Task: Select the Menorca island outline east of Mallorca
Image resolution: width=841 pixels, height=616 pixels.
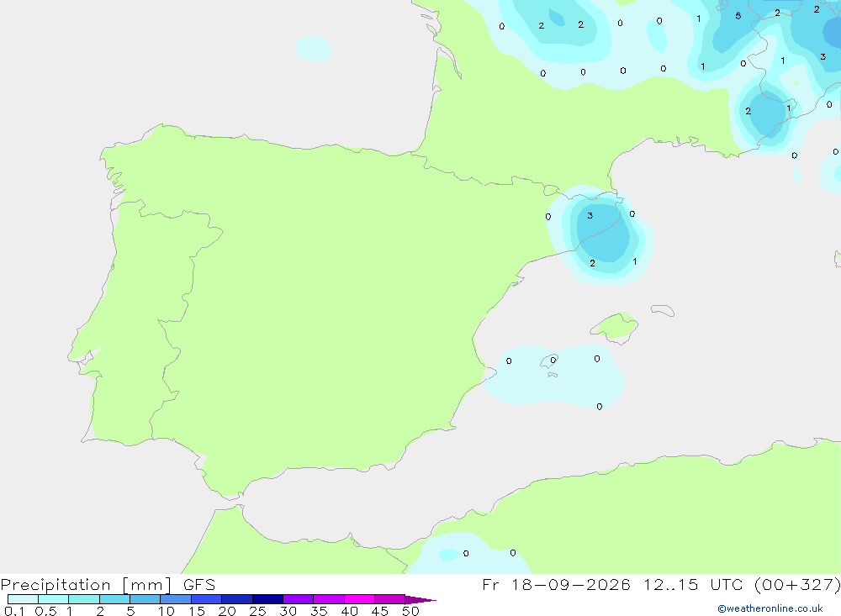Action: 663,310
